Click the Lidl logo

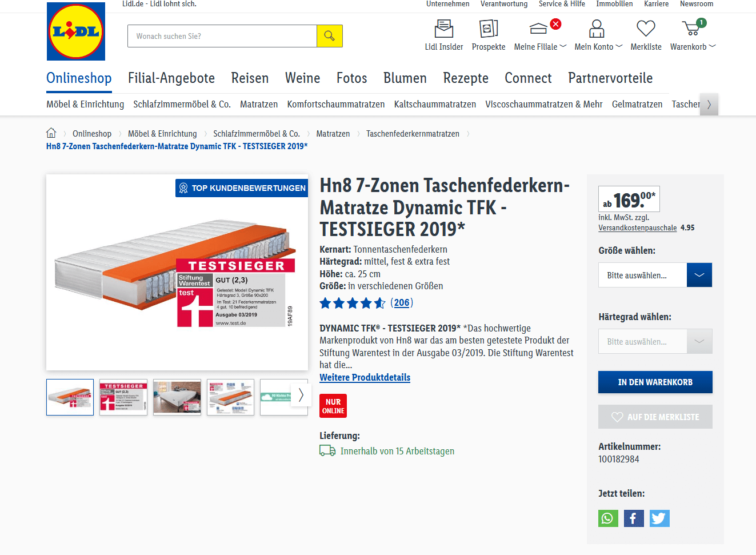point(76,31)
